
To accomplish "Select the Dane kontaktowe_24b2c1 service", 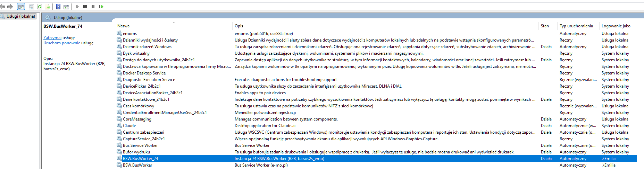I will tap(146, 99).
